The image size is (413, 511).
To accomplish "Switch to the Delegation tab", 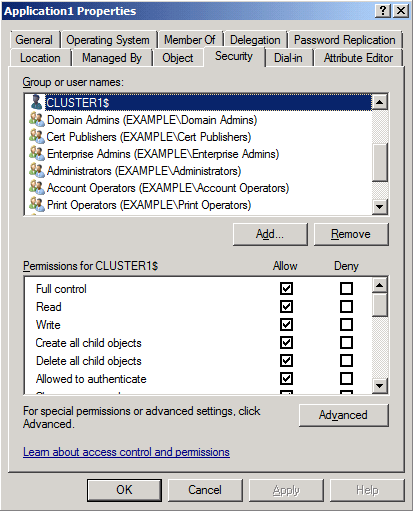I will pyautogui.click(x=255, y=40).
